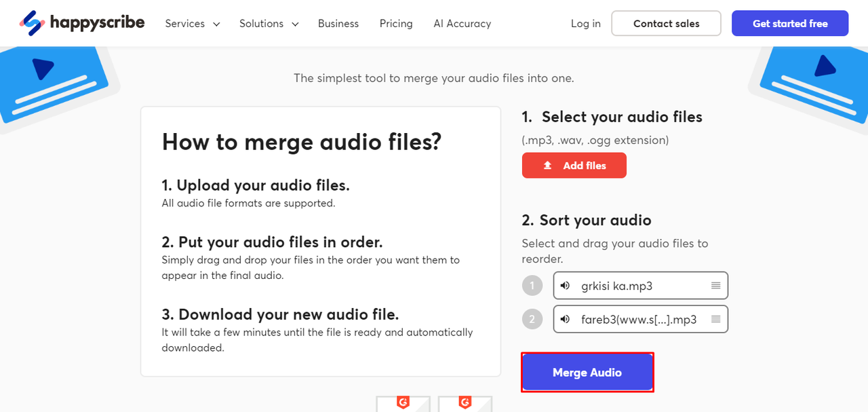The height and width of the screenshot is (412, 868).
Task: Click the happyscribe logo
Action: click(82, 23)
